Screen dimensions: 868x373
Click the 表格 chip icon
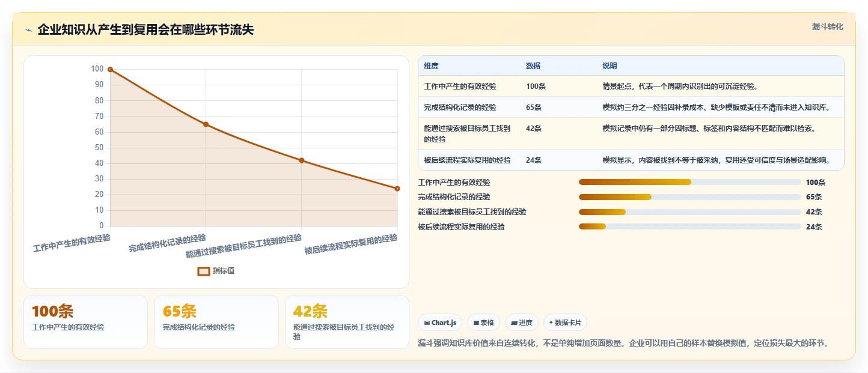[x=476, y=323]
